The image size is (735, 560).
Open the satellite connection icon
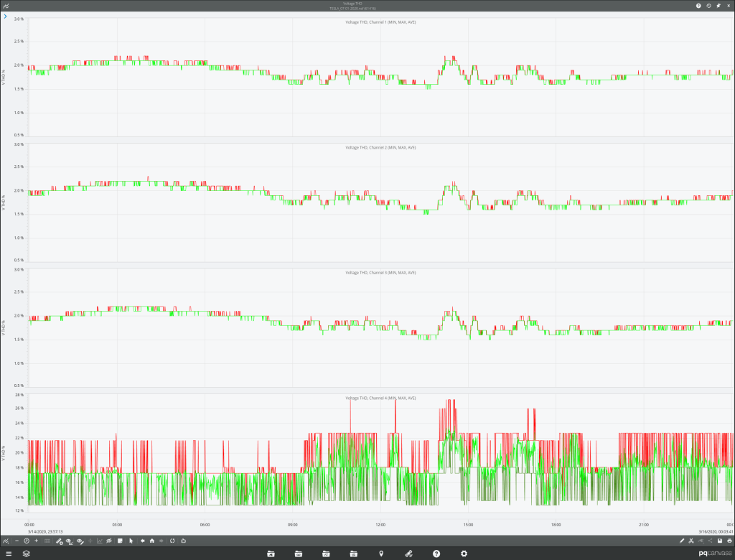click(x=408, y=554)
